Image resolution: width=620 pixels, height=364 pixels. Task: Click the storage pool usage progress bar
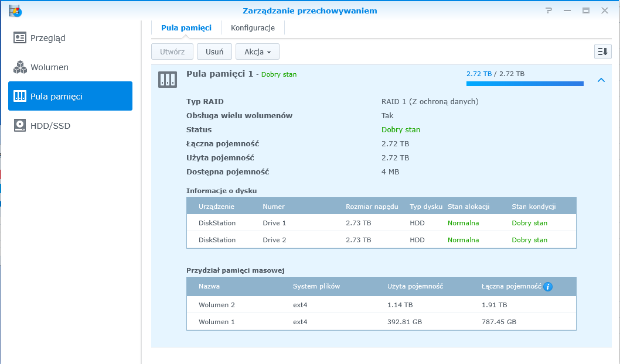[524, 84]
